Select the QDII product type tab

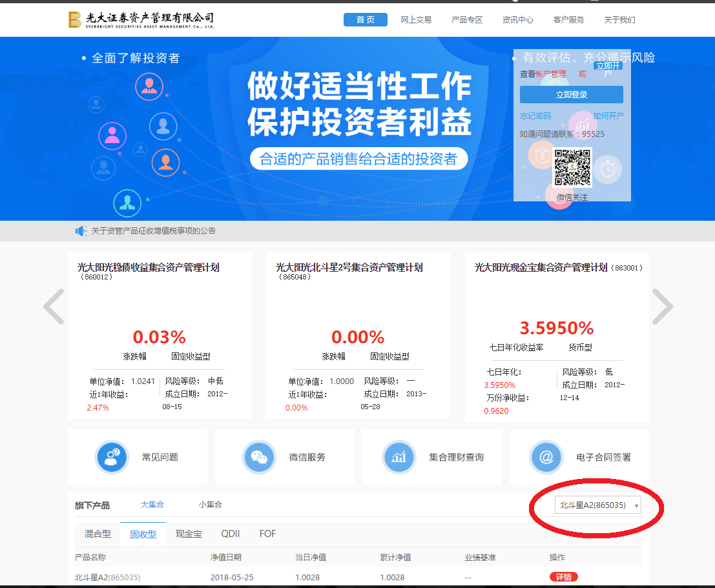(x=231, y=534)
